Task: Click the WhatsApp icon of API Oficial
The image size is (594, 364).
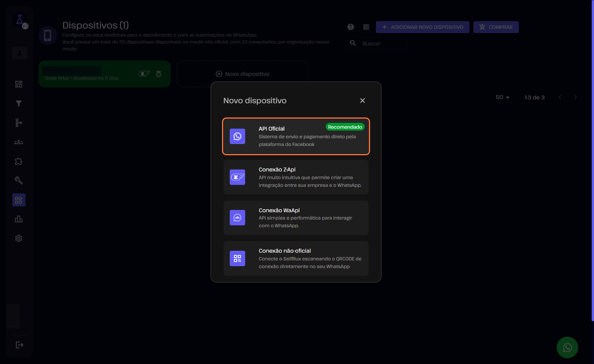Action: [237, 136]
